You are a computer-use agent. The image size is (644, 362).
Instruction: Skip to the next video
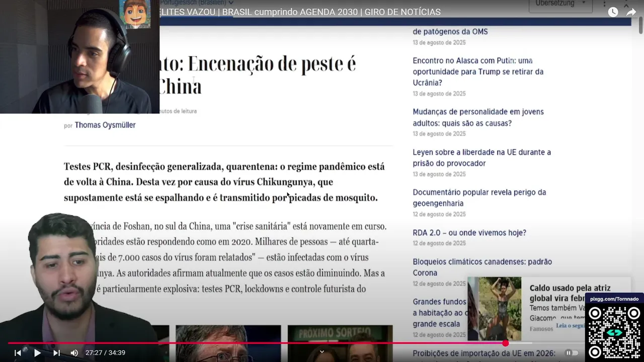pos(56,353)
